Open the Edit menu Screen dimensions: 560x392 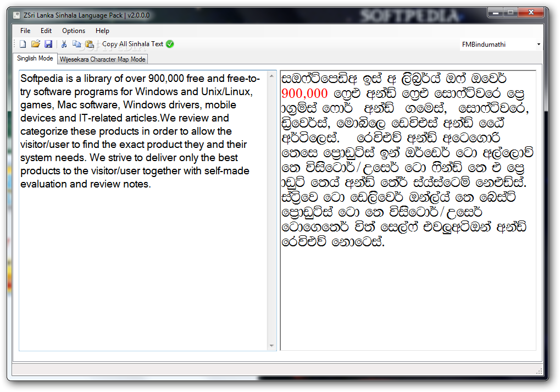46,31
